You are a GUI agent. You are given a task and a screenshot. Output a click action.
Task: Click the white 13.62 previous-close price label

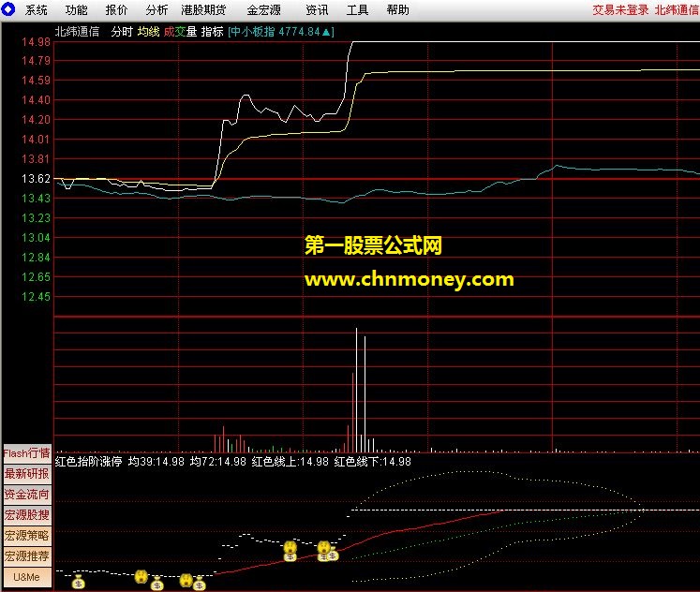(x=36, y=179)
